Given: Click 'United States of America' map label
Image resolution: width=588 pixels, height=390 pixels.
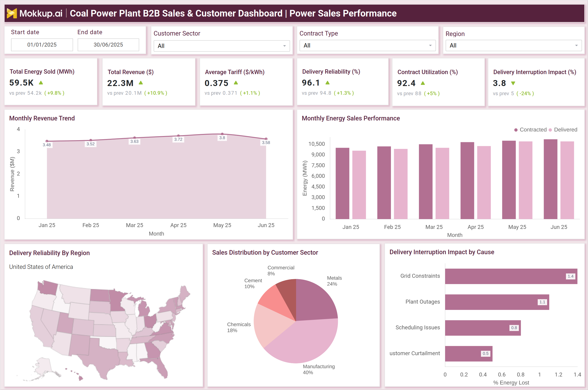Looking at the screenshot, I should (x=41, y=267).
